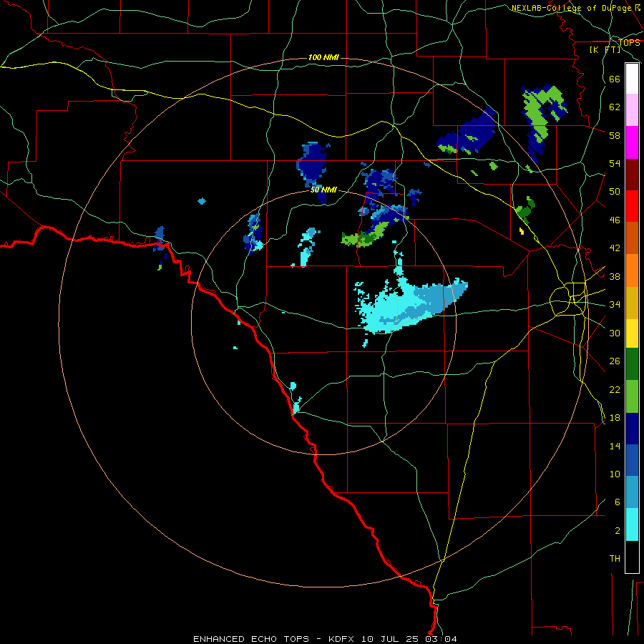644x644 pixels.
Task: Click the bright yellow legend swatch
Action: point(632,333)
